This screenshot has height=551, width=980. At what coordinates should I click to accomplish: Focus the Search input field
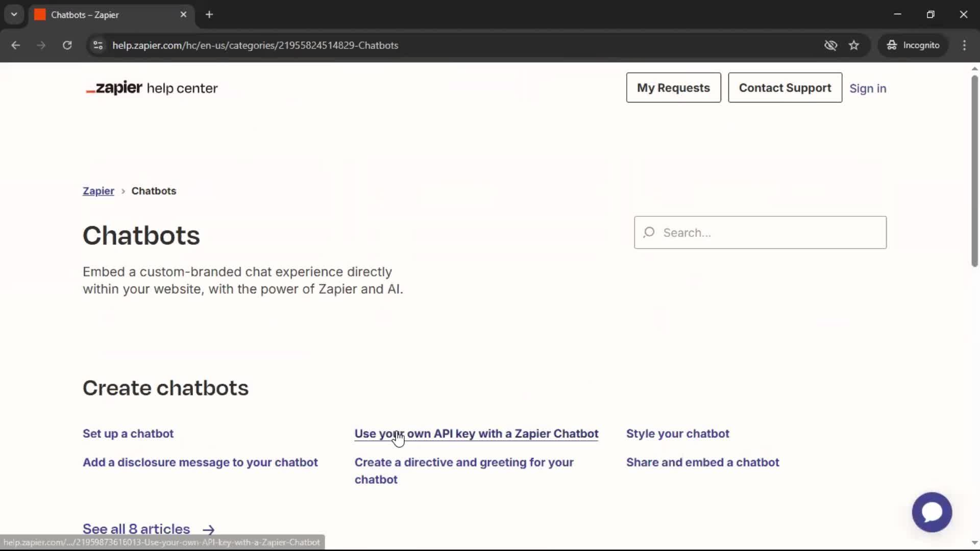pyautogui.click(x=760, y=233)
